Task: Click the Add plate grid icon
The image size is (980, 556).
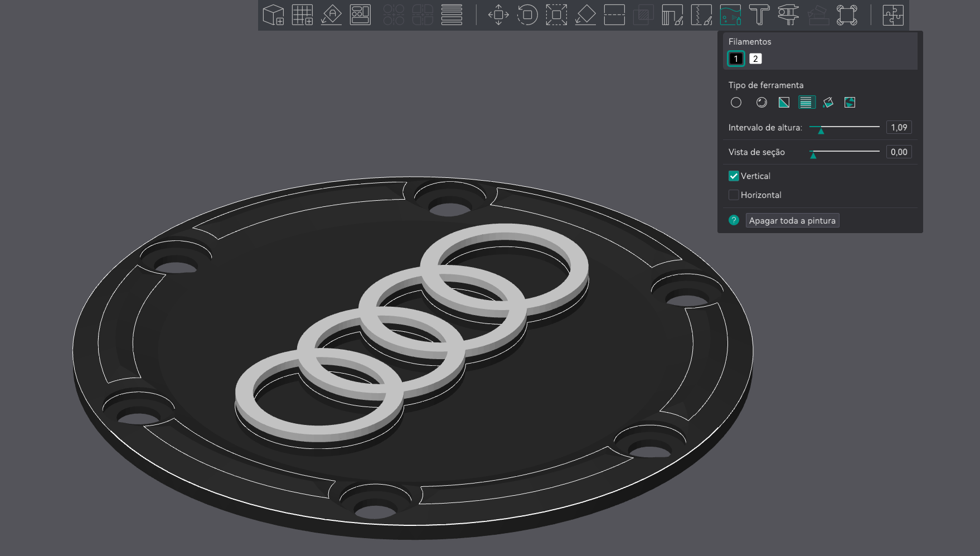Action: pyautogui.click(x=302, y=15)
